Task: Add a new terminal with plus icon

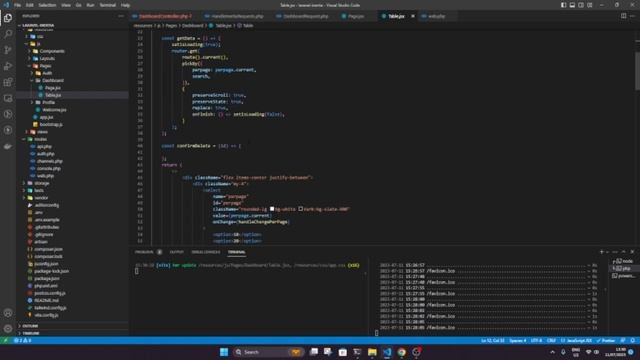Action: tap(601, 252)
